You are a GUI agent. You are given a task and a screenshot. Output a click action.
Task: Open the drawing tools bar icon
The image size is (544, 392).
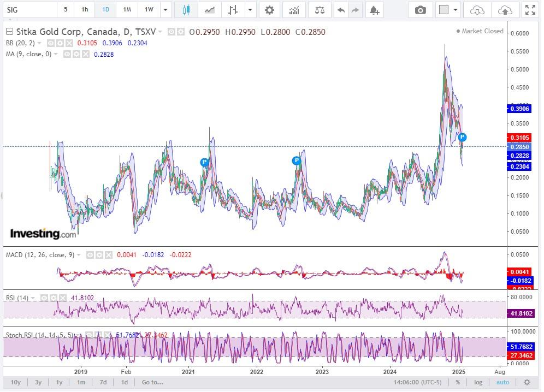coord(233,10)
